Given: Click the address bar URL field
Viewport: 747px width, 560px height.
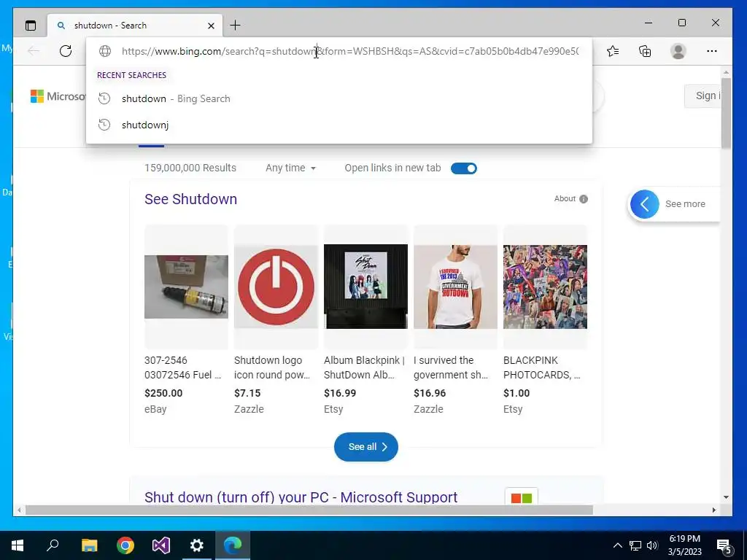Looking at the screenshot, I should (350, 51).
